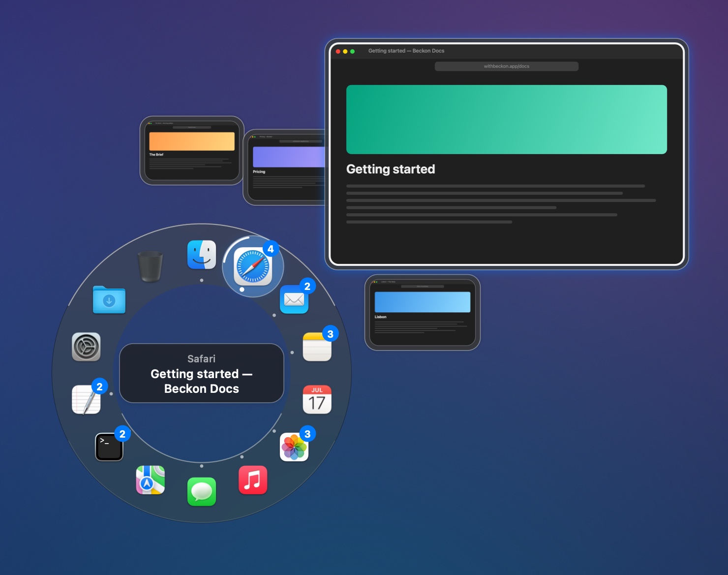Click the TextEdit badge showing 2
This screenshot has height=575, width=728.
coord(99,386)
